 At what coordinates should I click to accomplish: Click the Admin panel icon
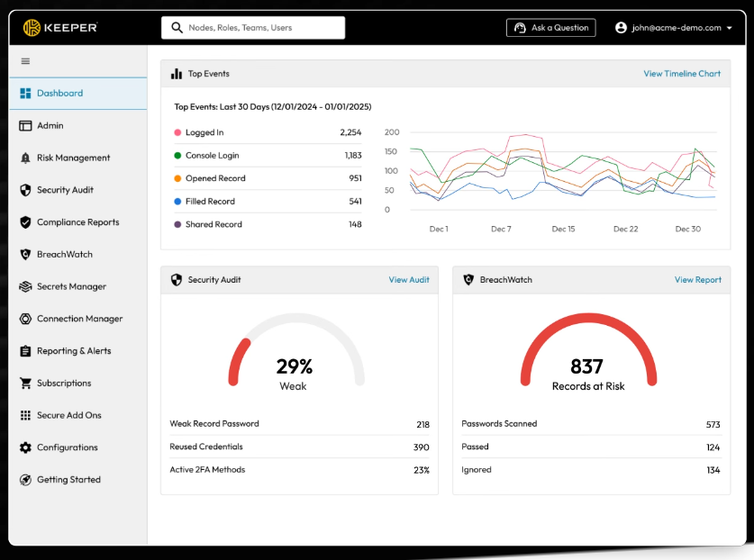click(x=25, y=125)
